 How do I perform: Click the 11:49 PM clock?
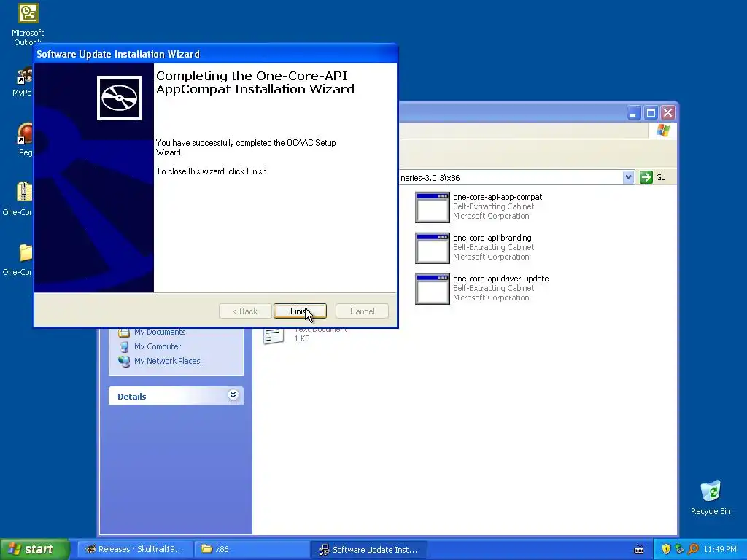click(x=720, y=549)
